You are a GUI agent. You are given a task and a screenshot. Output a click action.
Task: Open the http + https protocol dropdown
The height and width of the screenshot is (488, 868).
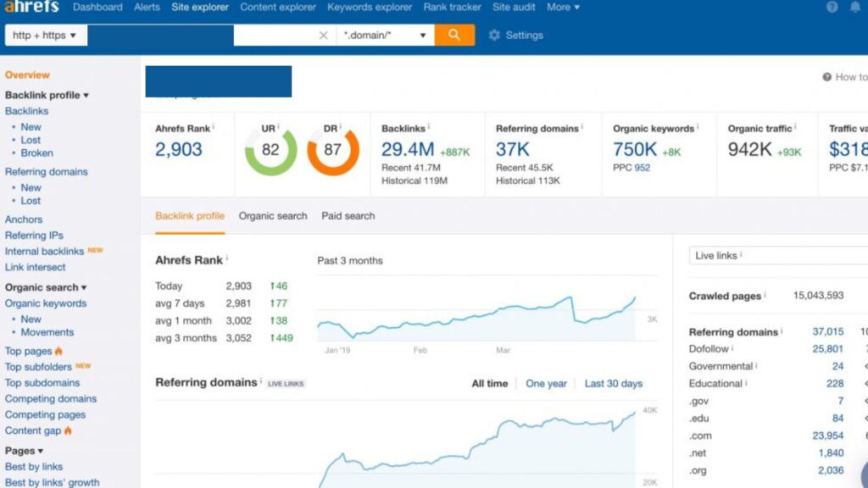(44, 35)
